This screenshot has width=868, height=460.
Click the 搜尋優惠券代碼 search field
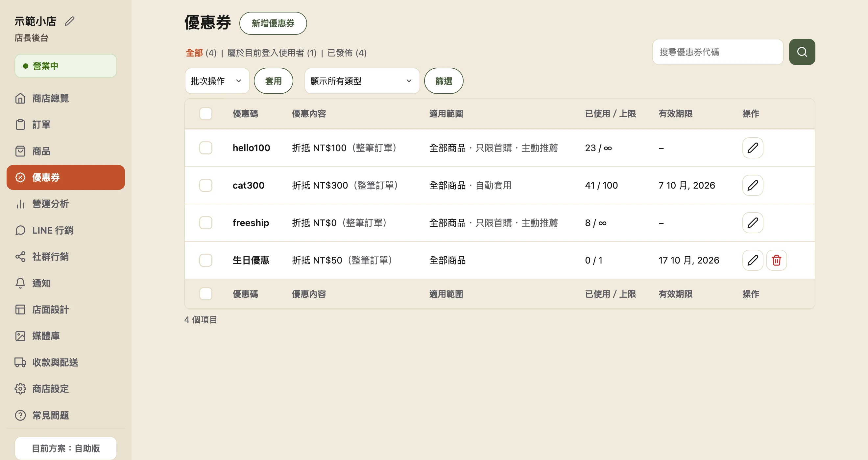point(718,52)
